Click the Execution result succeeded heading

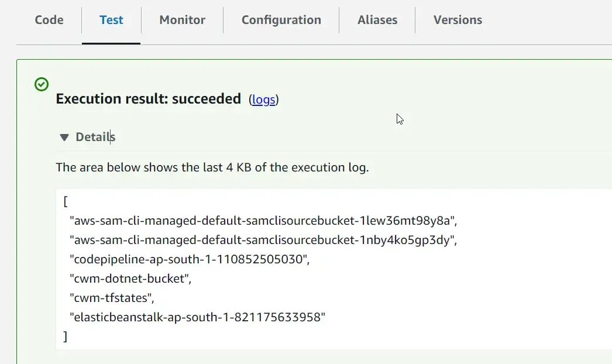(x=148, y=98)
